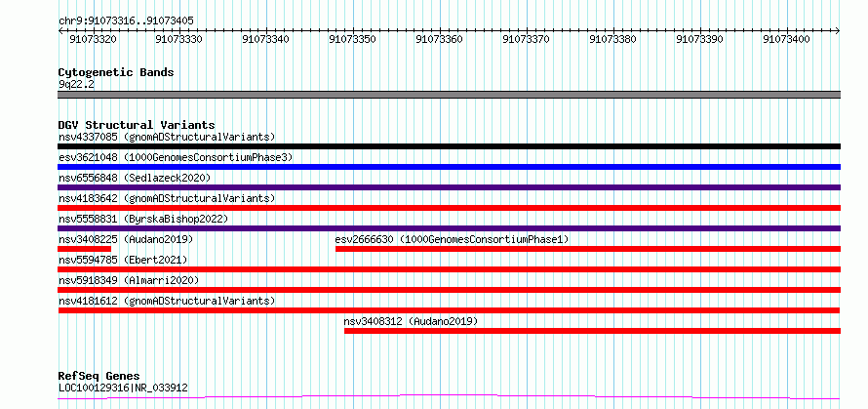Select variant label nsv6556848 (Sedlazeck2020)

(135, 178)
